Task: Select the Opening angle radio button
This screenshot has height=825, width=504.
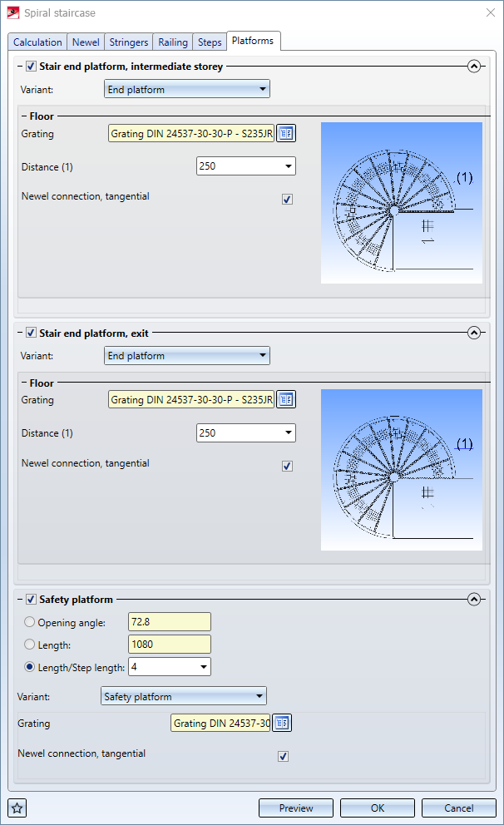Action: pyautogui.click(x=30, y=622)
